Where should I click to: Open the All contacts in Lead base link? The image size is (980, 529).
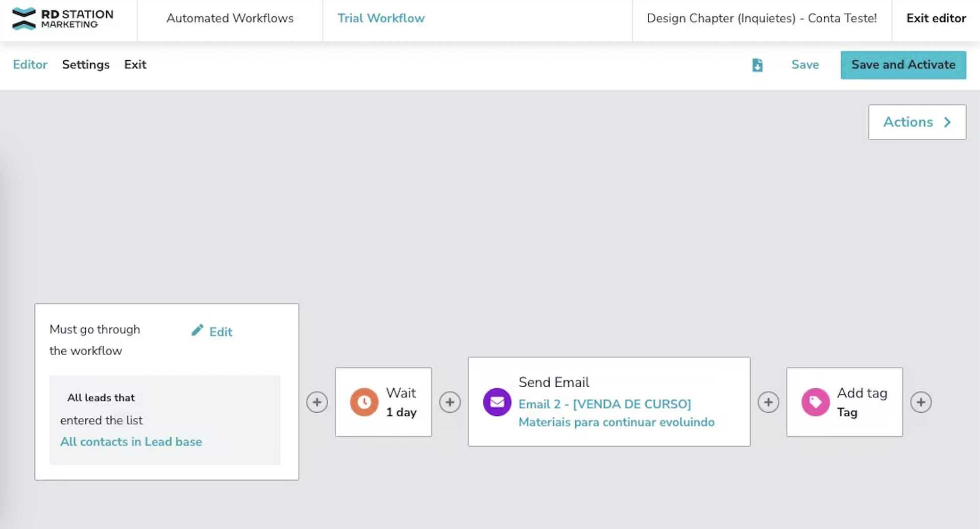(131, 442)
